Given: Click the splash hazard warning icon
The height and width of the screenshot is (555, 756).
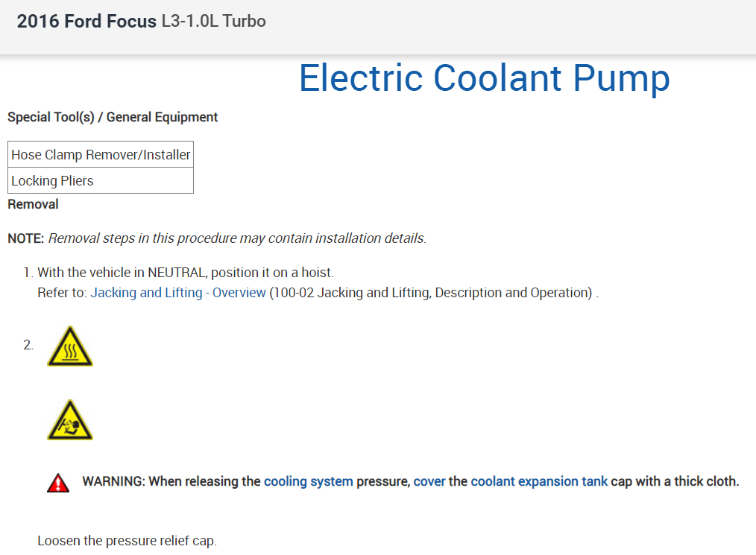Looking at the screenshot, I should click(x=70, y=421).
